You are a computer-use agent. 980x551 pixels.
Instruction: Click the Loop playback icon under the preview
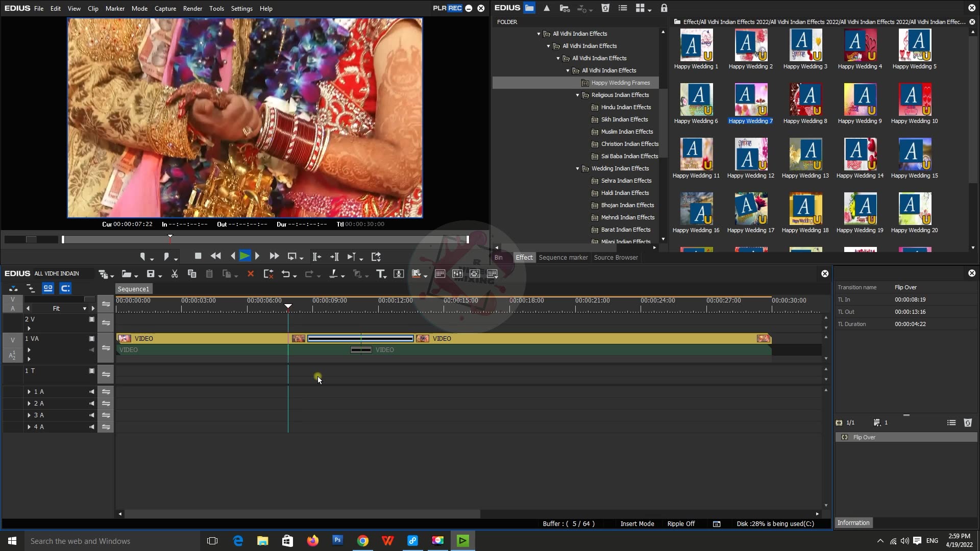(293, 256)
